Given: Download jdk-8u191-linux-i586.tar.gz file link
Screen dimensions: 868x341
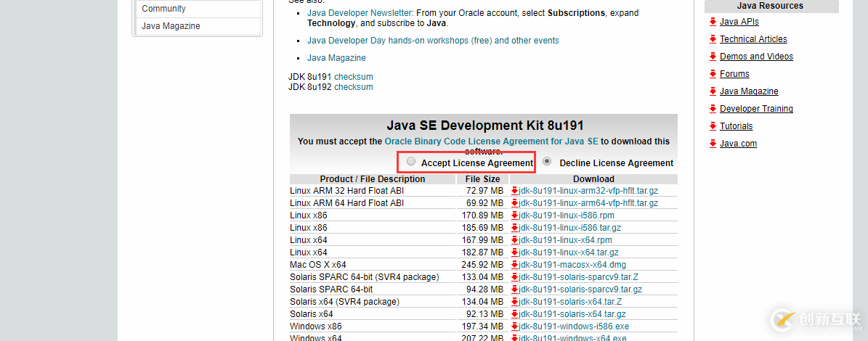Looking at the screenshot, I should coord(569,228).
